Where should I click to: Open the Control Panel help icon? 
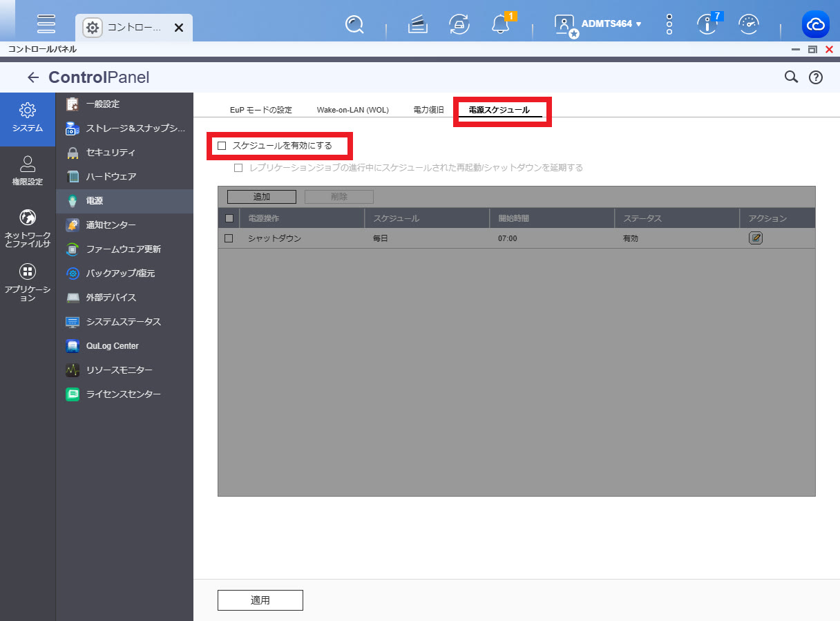tap(816, 77)
